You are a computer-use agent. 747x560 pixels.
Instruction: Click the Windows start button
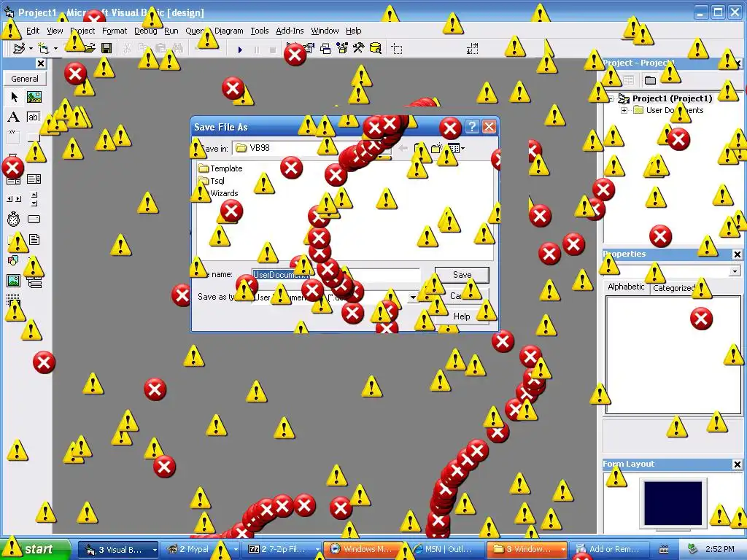click(36, 549)
